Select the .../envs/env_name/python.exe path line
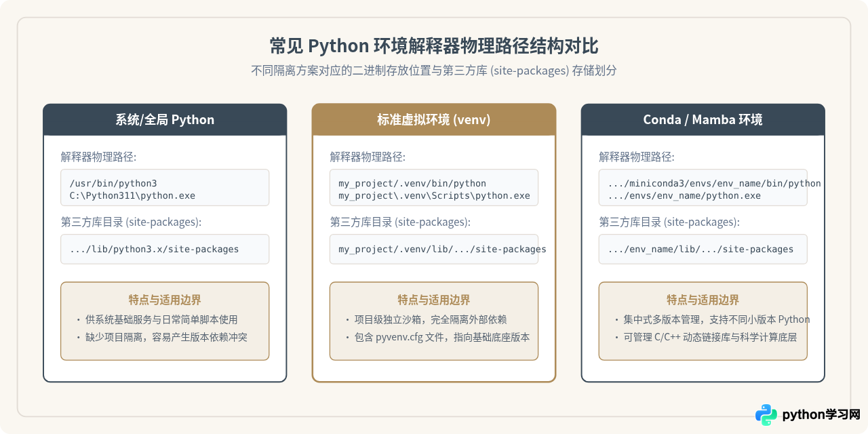The image size is (868, 434). [684, 195]
